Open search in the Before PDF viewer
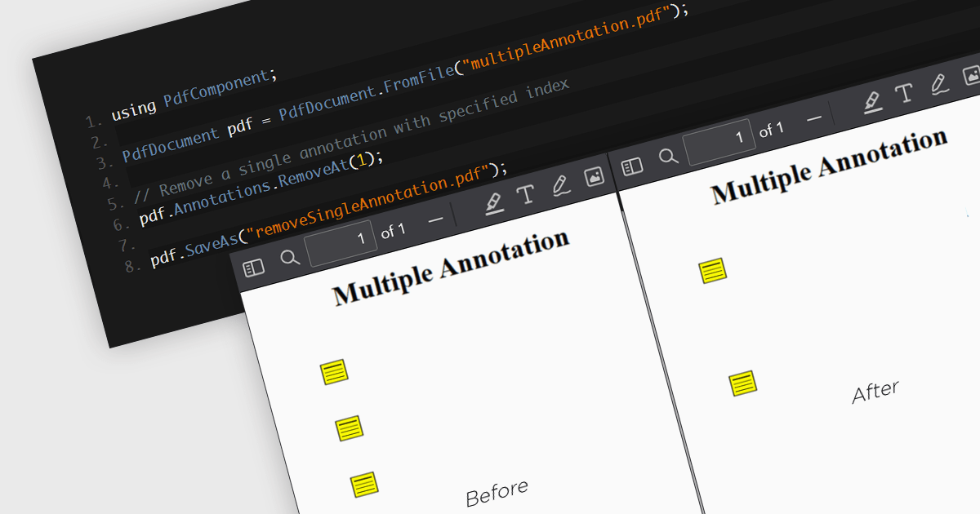The image size is (980, 514). (290, 258)
